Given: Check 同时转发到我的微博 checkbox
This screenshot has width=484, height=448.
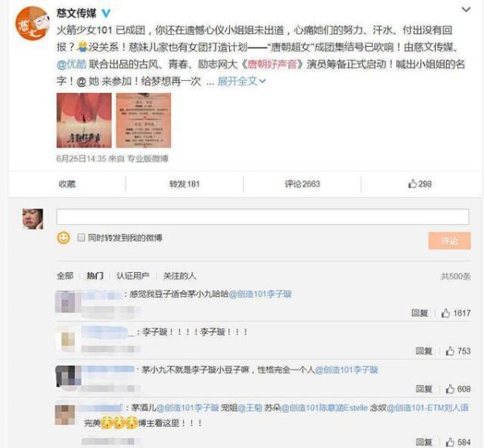Looking at the screenshot, I should pyautogui.click(x=81, y=237).
